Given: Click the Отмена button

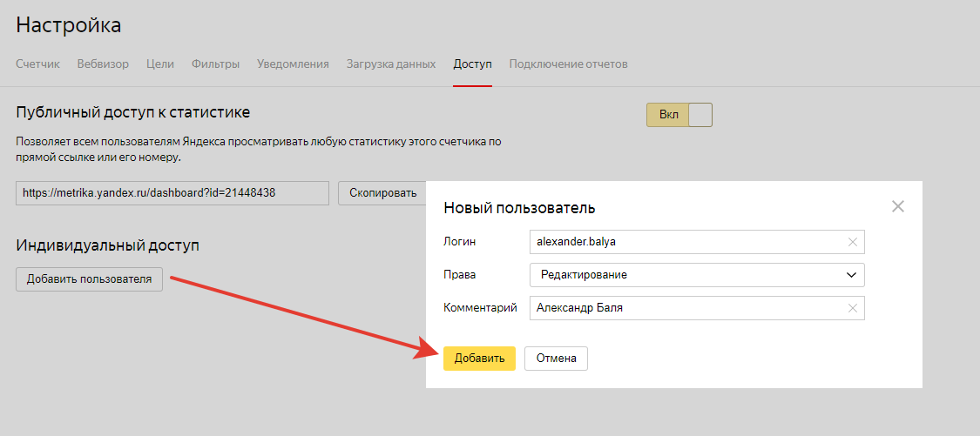Looking at the screenshot, I should [556, 359].
